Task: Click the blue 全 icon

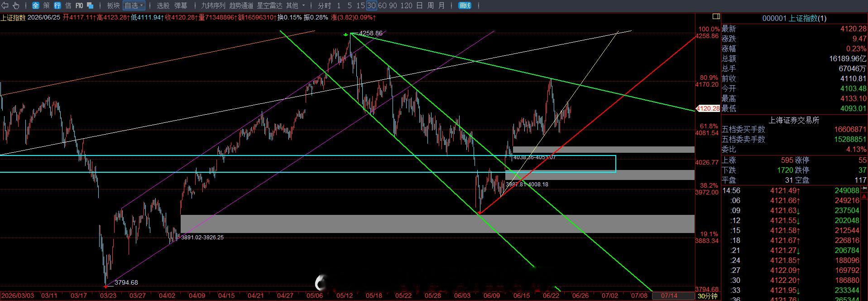Action: point(36,5)
